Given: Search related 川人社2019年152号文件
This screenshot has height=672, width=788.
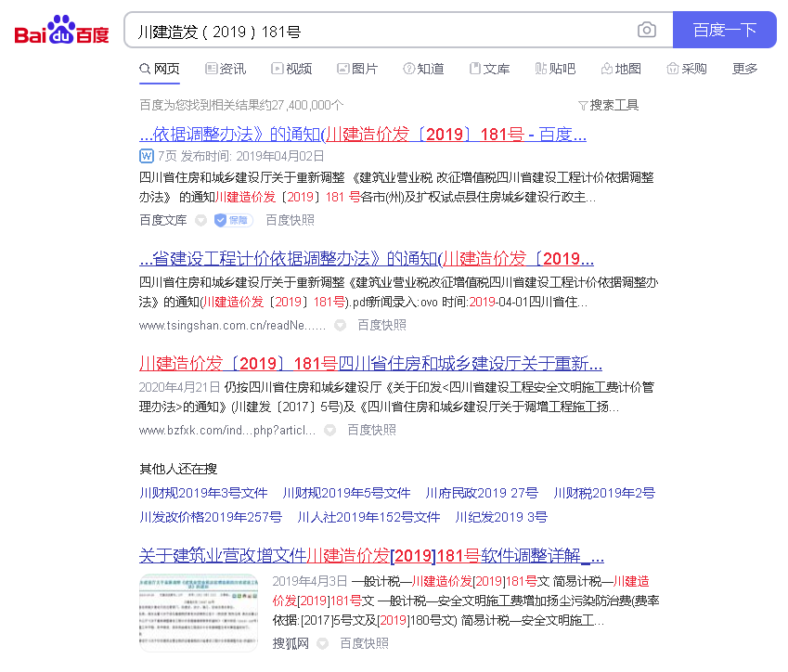Looking at the screenshot, I should [368, 517].
